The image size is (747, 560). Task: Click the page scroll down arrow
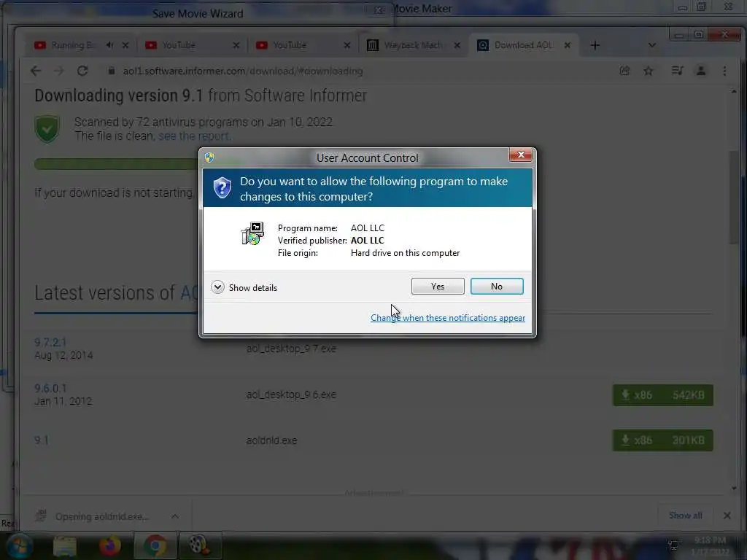click(x=734, y=488)
